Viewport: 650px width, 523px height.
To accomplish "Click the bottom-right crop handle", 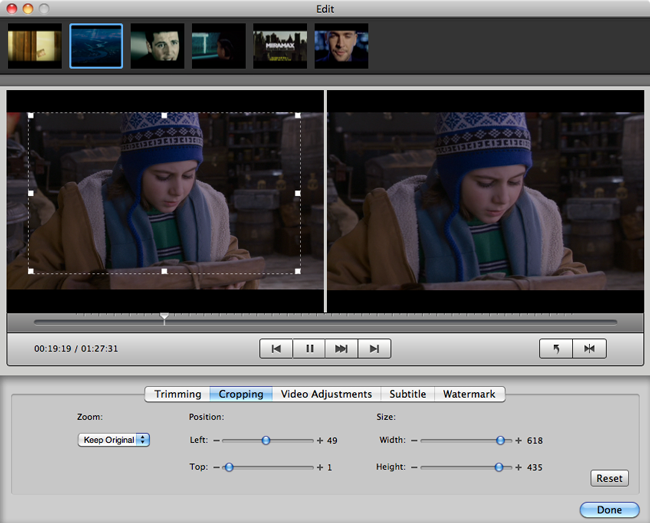I will click(298, 271).
